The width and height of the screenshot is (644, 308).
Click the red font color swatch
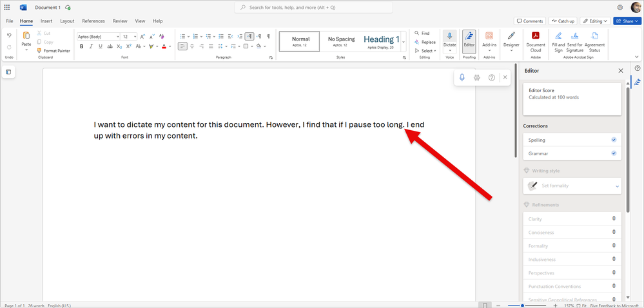[164, 46]
